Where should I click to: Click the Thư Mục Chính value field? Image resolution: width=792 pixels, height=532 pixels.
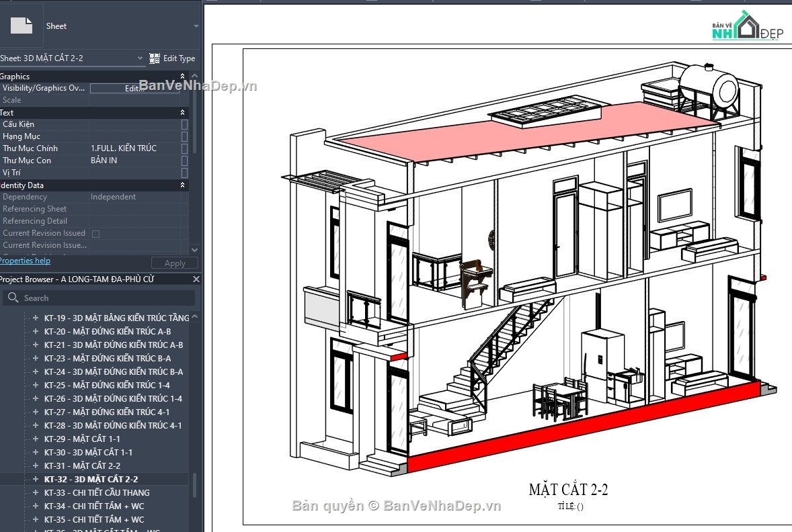(x=134, y=148)
